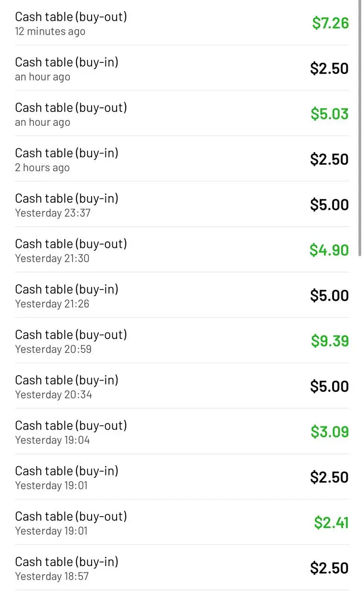Open the buy-in from Yesterday 20:34
The height and width of the screenshot is (592, 364).
pos(182,385)
